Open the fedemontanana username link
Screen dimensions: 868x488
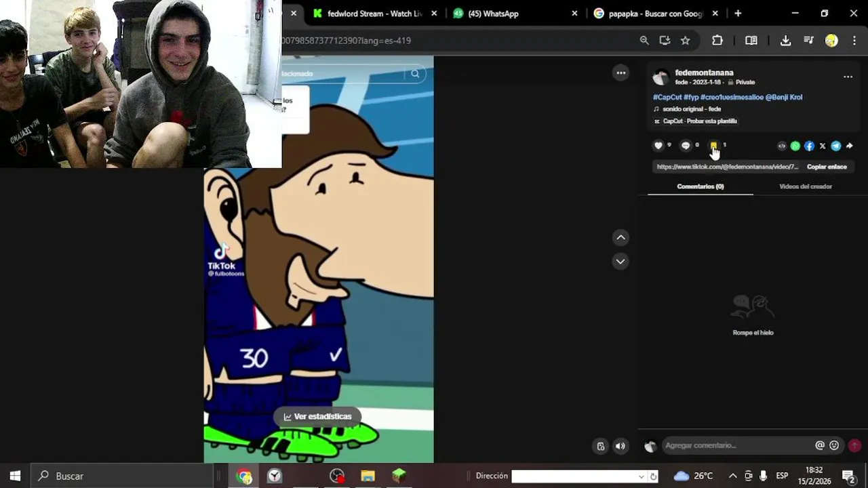[704, 73]
